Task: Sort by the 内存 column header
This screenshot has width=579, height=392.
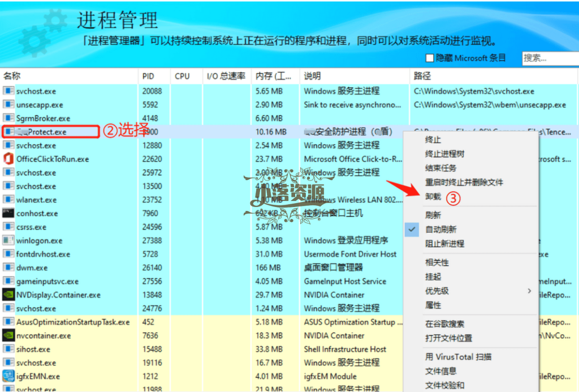Action: [275, 76]
